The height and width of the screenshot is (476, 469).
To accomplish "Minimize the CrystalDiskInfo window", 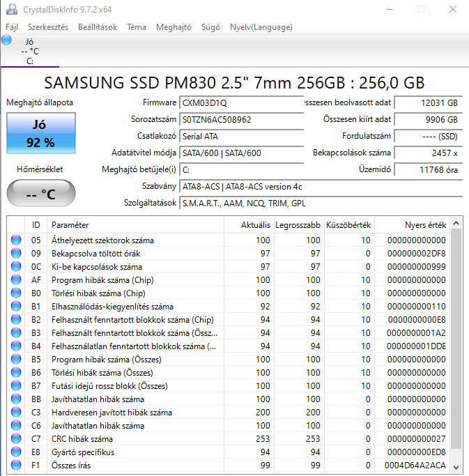I will coord(390,10).
